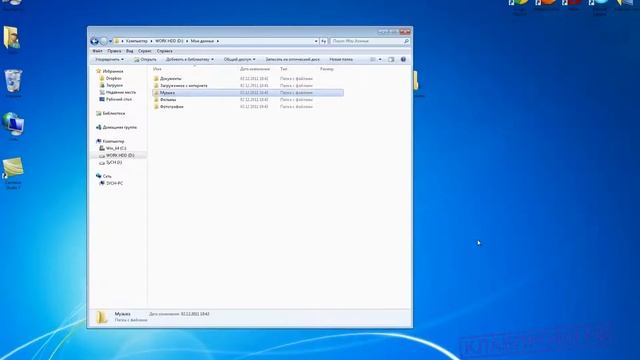Click WORK HDD (D:) in address breadcrumb
640x360 pixels.
tap(169, 41)
